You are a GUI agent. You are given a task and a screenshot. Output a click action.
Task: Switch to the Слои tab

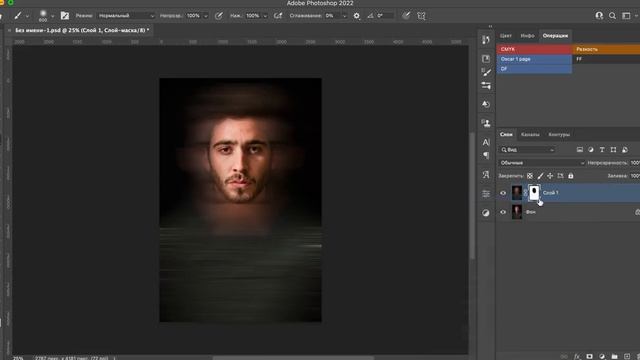click(x=506, y=134)
